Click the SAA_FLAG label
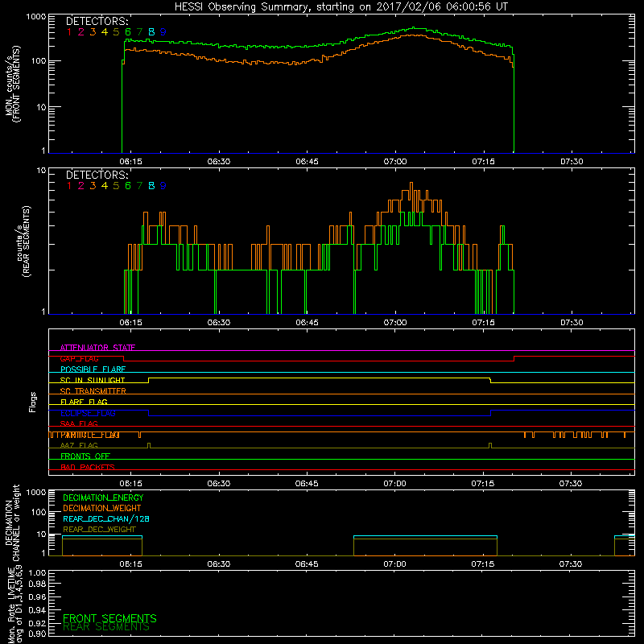The image size is (644, 644). (x=79, y=423)
